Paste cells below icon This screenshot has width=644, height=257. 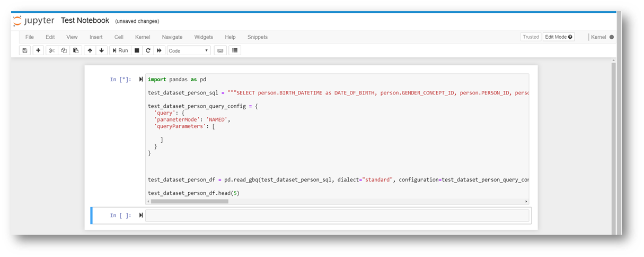pos(76,50)
